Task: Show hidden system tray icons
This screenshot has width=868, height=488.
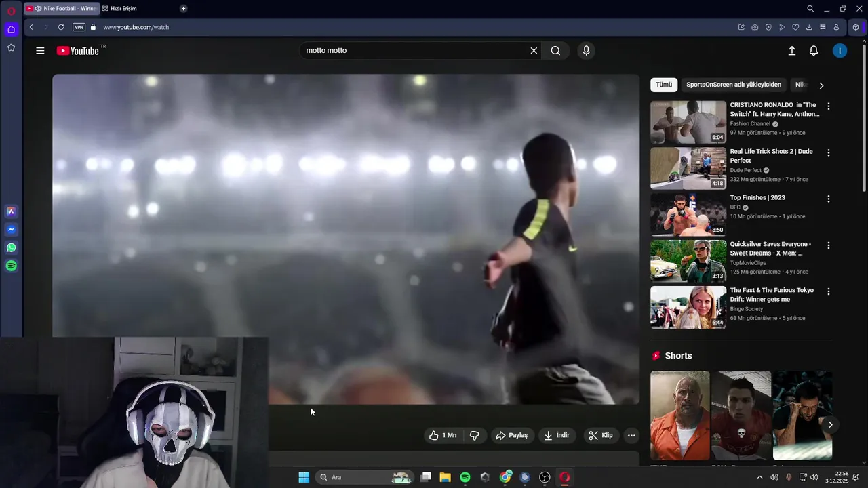Action: click(759, 477)
